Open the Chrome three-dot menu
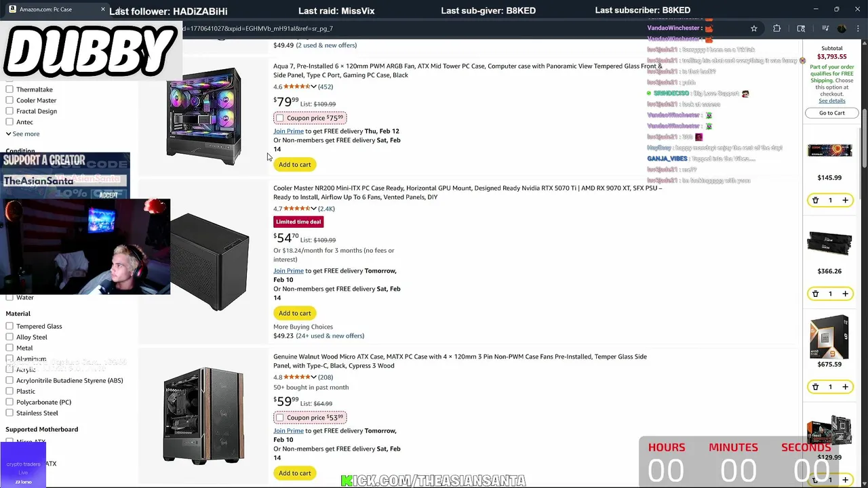Screen dimensions: 868x488 pyautogui.click(x=856, y=28)
